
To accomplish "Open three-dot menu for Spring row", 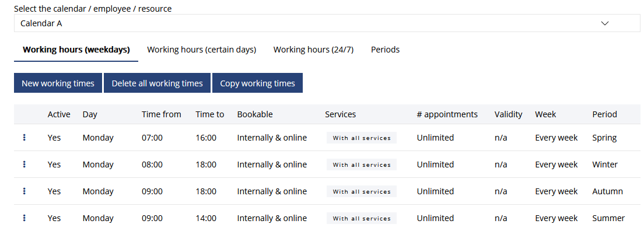I will click(24, 138).
